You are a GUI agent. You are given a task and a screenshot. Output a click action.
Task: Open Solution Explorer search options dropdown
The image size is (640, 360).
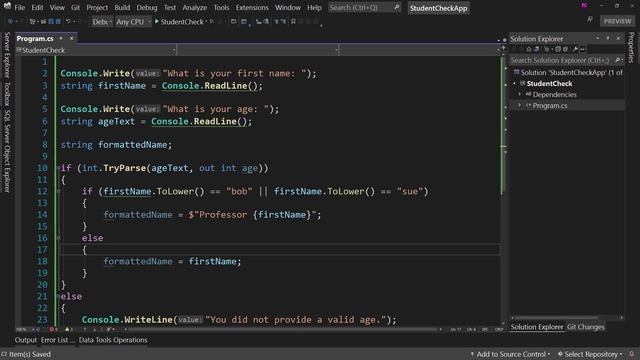click(622, 60)
